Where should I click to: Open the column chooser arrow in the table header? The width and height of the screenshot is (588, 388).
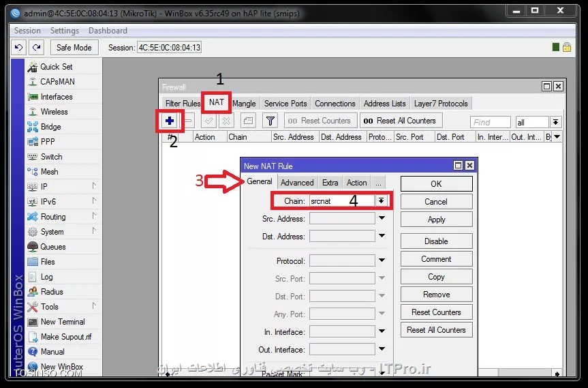click(557, 136)
